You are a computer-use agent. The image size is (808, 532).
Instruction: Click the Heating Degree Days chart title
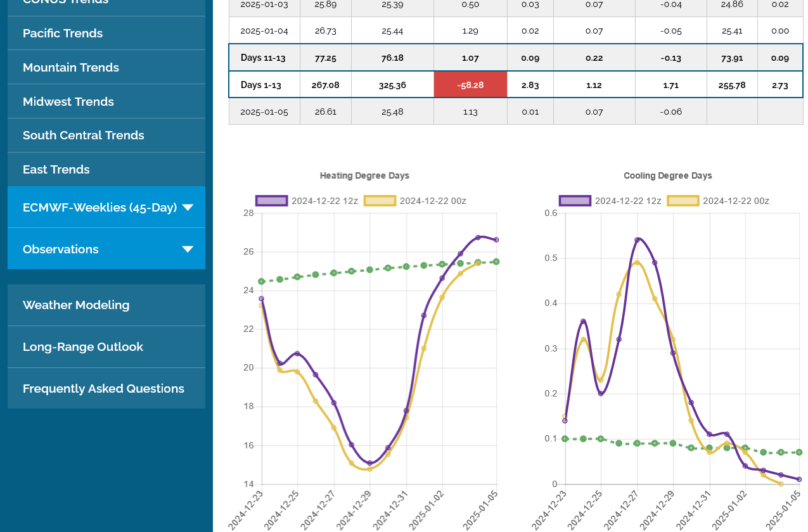(364, 176)
